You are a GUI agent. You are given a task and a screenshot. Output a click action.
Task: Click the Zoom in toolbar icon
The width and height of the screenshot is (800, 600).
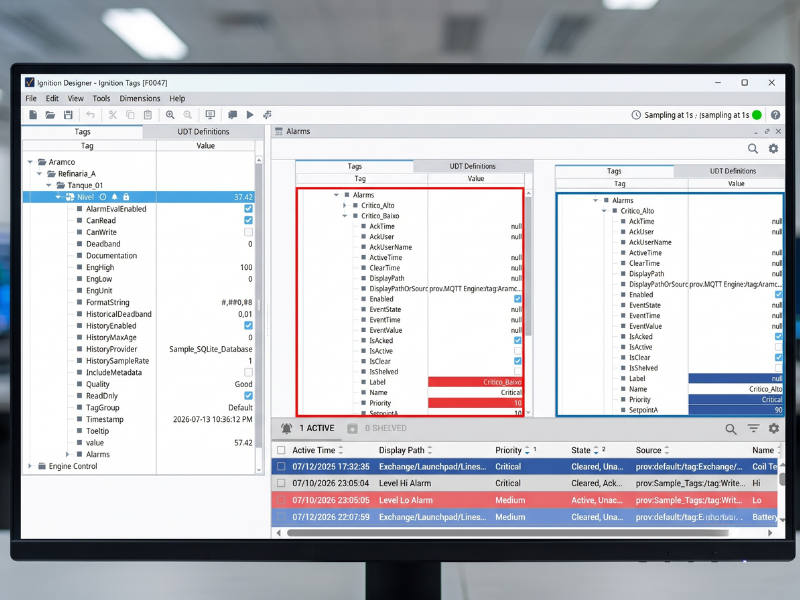(170, 115)
